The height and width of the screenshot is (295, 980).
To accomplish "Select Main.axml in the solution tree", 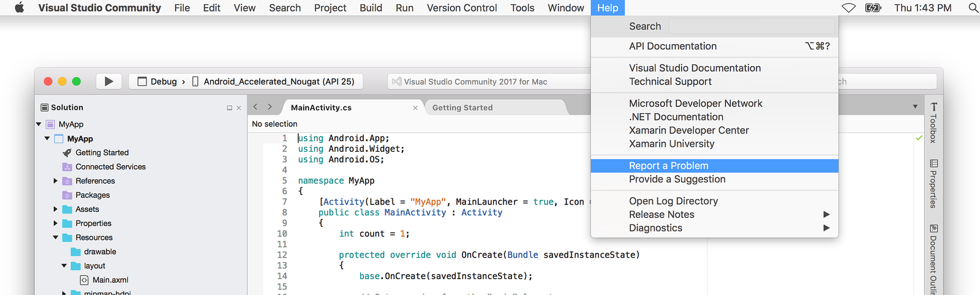I will tap(110, 280).
